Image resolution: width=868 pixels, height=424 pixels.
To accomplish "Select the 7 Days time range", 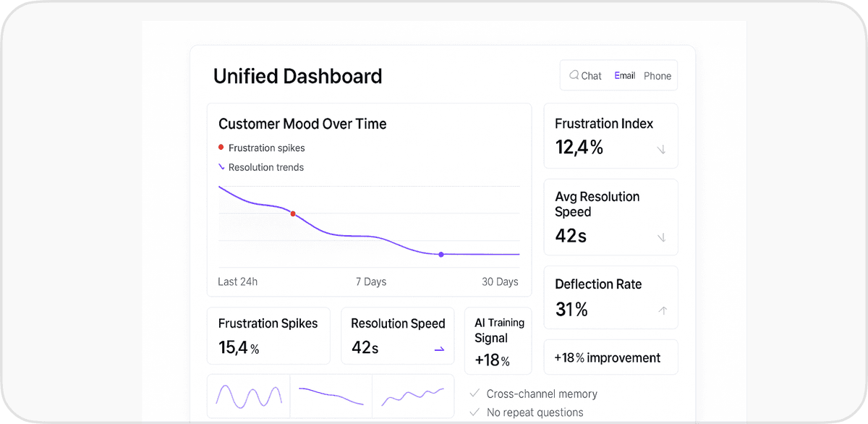I will (x=371, y=281).
